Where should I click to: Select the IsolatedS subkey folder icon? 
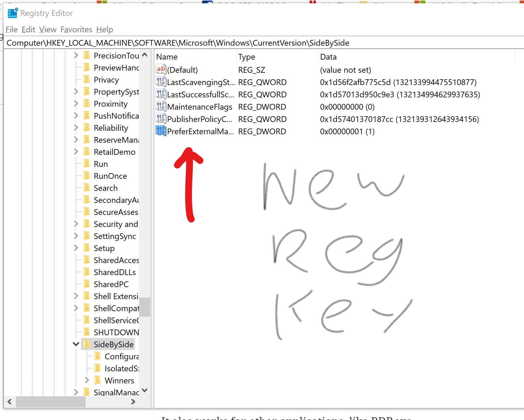(x=98, y=368)
